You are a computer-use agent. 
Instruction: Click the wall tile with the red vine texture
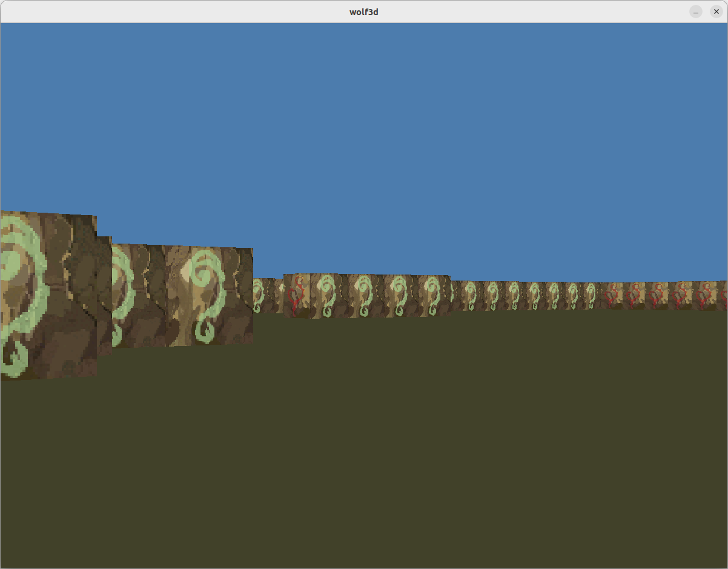[x=298, y=296]
